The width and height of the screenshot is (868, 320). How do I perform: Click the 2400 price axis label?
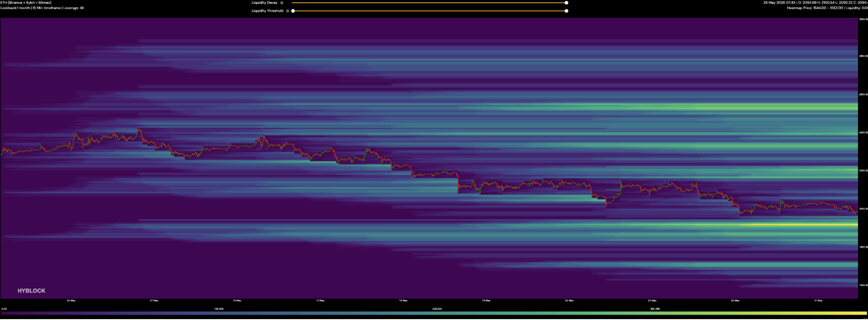coord(863,133)
